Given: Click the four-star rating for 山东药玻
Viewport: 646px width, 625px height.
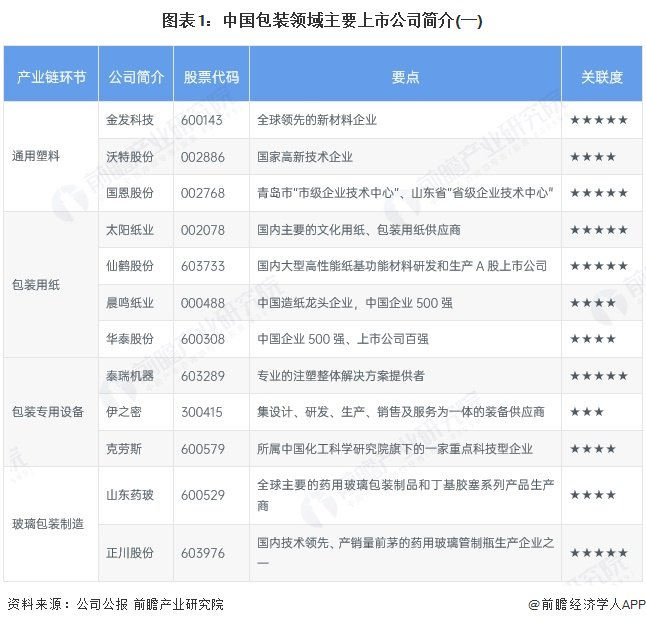Looking at the screenshot, I should coord(593,494).
